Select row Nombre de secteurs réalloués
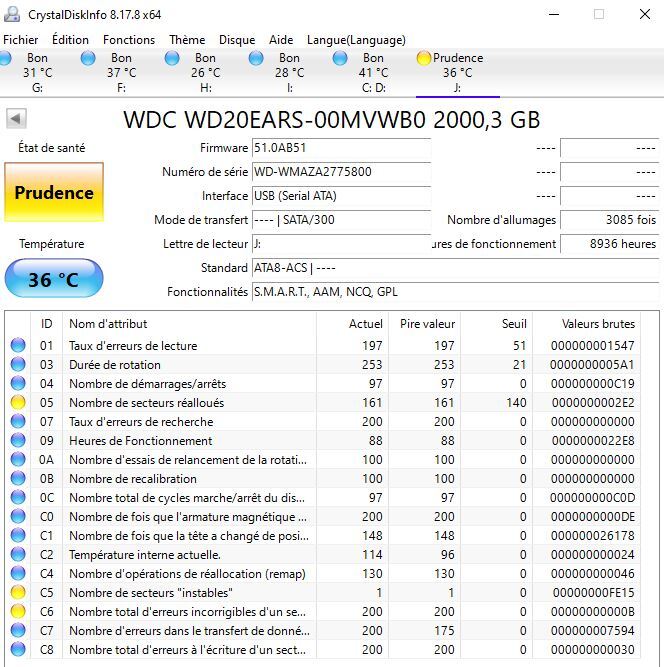Screen dimensions: 664x667 pyautogui.click(x=322, y=402)
